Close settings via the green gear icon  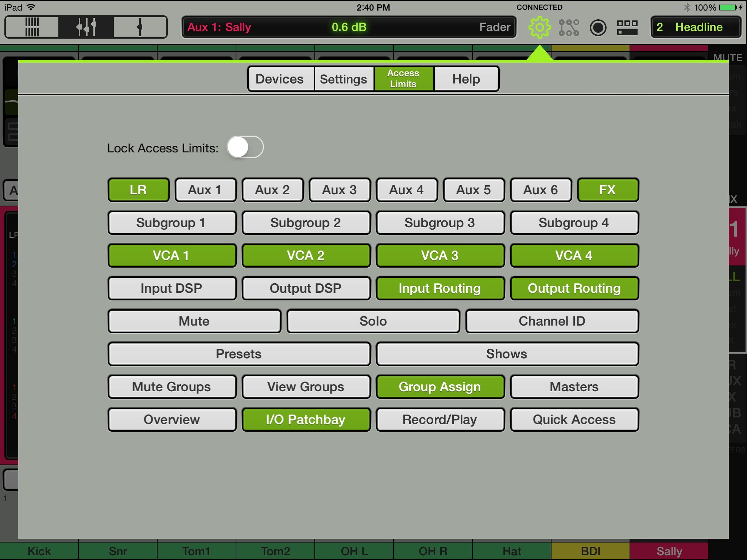(539, 27)
